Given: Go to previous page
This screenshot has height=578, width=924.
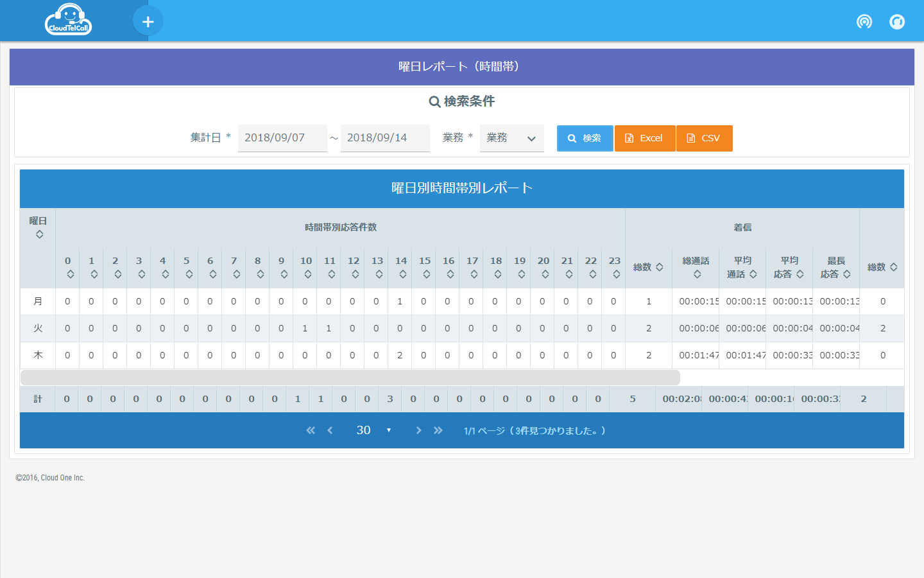Looking at the screenshot, I should pos(330,430).
